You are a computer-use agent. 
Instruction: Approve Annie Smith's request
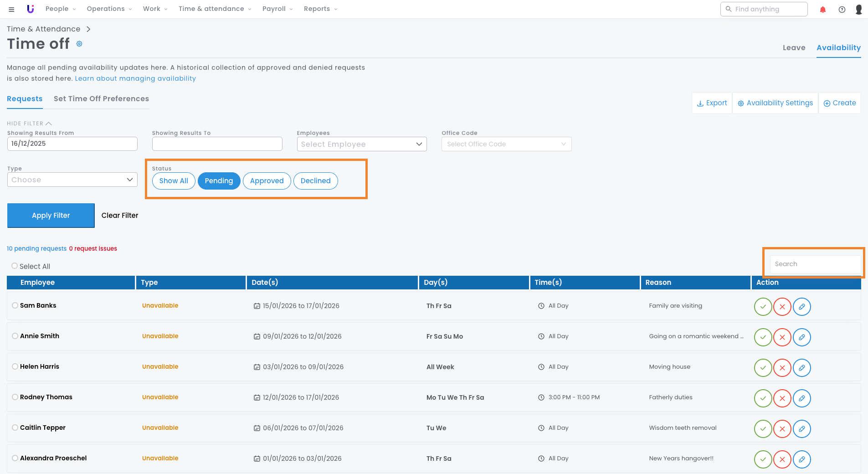763,337
